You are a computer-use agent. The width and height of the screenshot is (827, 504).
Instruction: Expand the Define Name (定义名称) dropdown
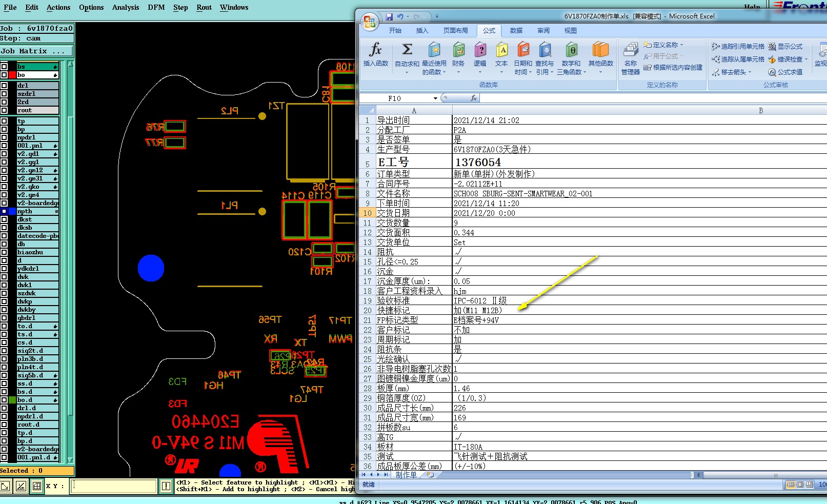coord(682,45)
